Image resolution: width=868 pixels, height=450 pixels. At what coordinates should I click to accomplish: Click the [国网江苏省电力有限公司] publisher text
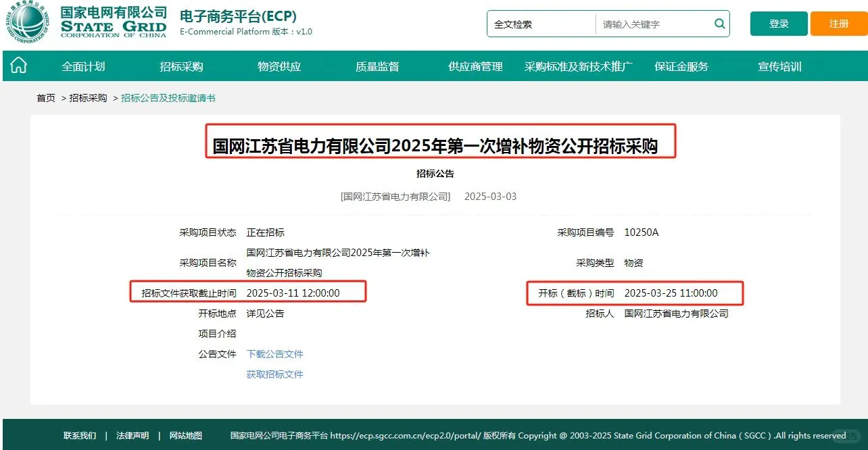[x=395, y=197]
